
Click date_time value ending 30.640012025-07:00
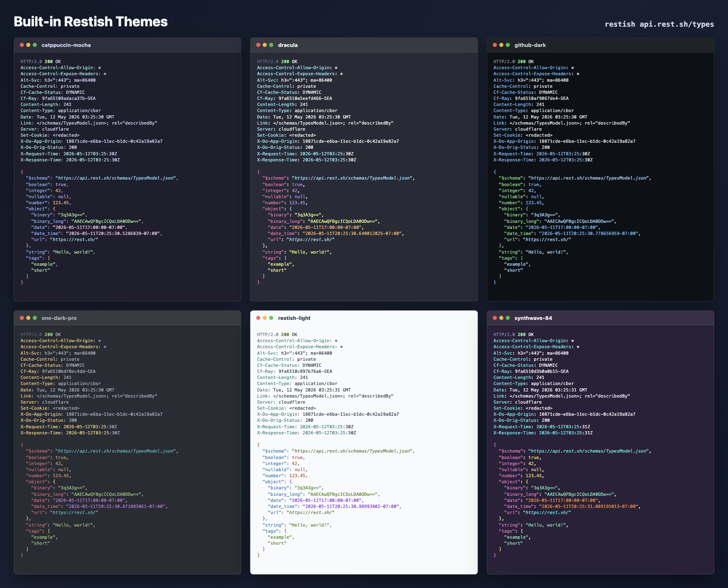[352, 233]
